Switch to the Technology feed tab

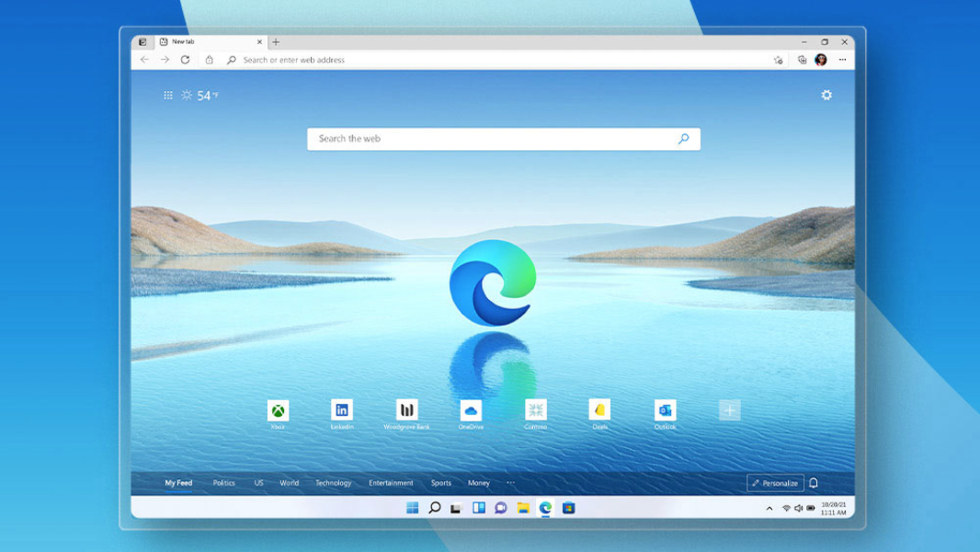coord(333,483)
